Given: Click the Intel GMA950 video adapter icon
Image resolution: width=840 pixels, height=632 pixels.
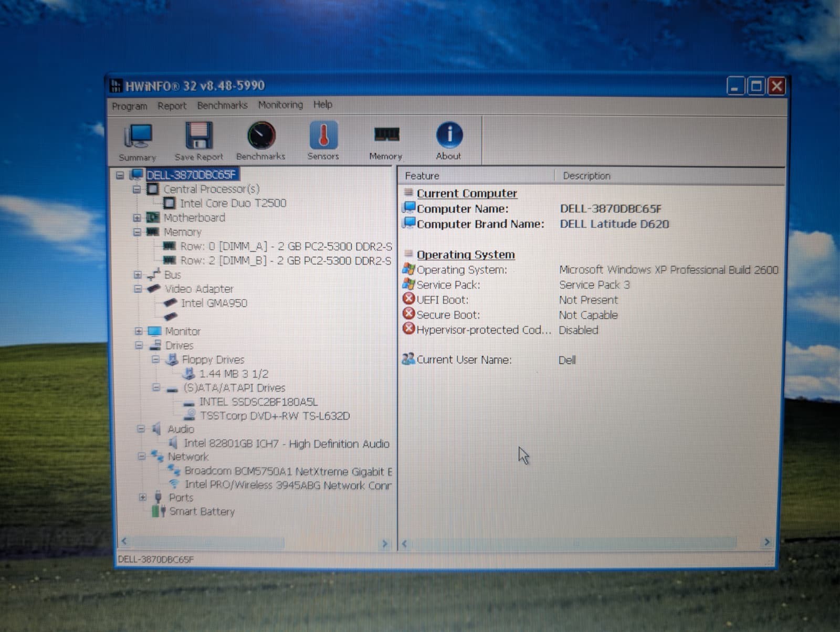Looking at the screenshot, I should pyautogui.click(x=170, y=303).
